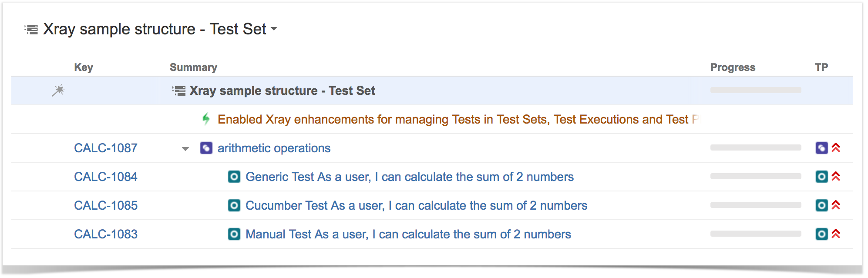The width and height of the screenshot is (868, 278).
Task: Open issue CALC-1083
Action: [x=106, y=234]
